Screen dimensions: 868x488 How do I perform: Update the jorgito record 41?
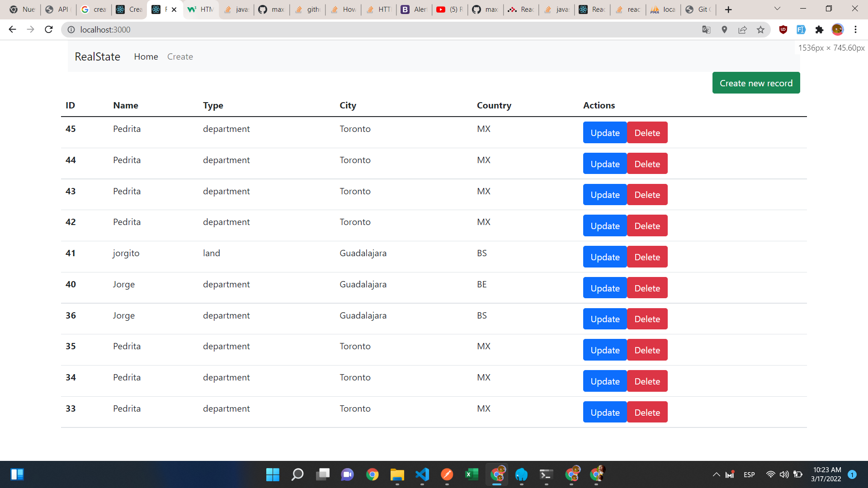pos(605,257)
